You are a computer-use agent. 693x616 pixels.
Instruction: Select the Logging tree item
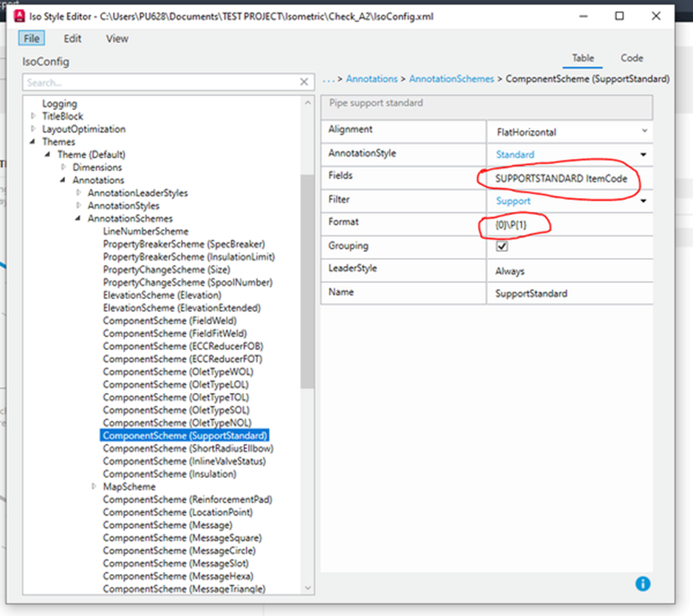point(59,103)
